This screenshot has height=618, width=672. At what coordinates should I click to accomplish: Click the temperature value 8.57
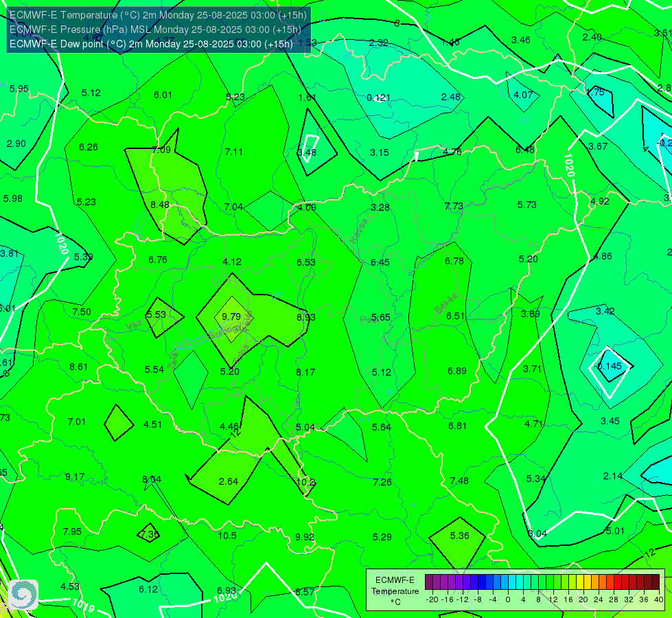[x=305, y=593]
